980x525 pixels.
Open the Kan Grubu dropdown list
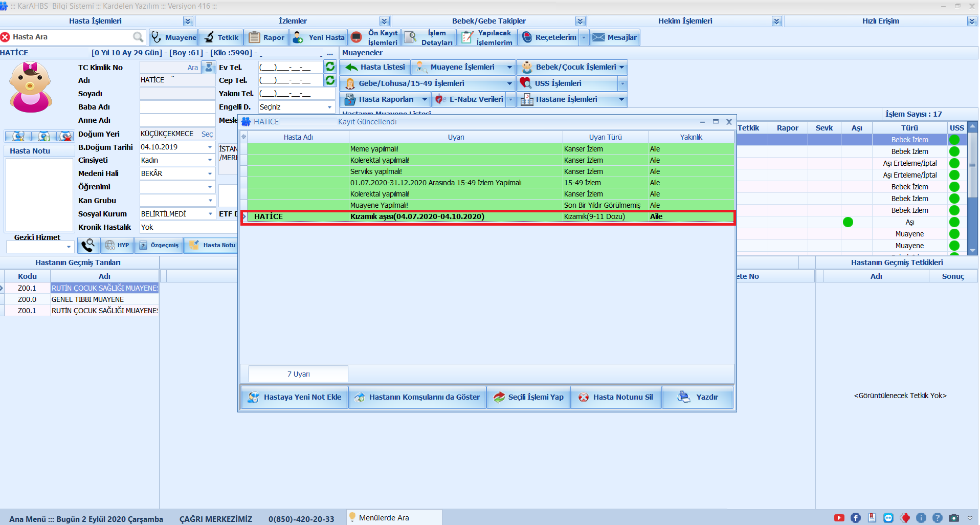coord(210,201)
